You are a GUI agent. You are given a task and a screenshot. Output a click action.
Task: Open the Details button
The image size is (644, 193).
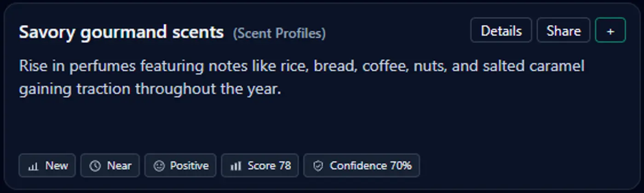(x=501, y=31)
